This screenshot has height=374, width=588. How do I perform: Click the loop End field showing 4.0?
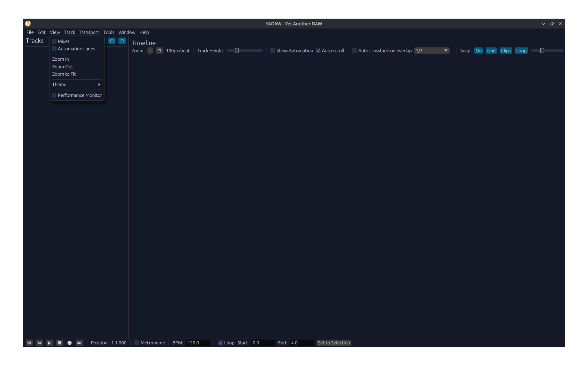(x=301, y=343)
